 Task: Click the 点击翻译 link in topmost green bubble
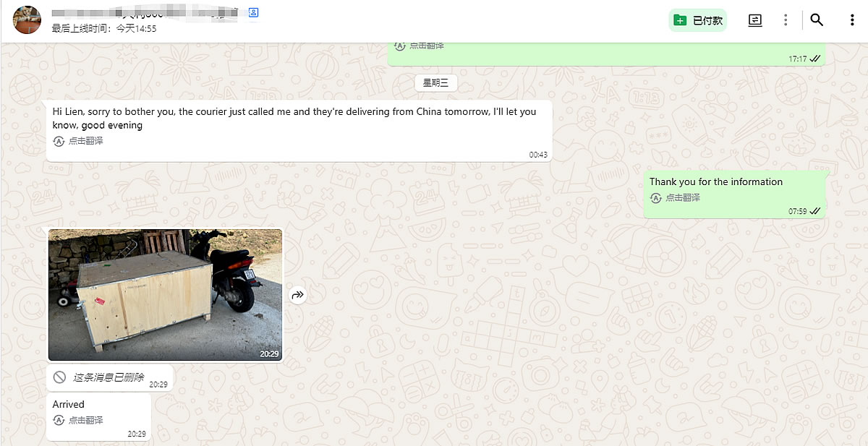click(x=427, y=46)
